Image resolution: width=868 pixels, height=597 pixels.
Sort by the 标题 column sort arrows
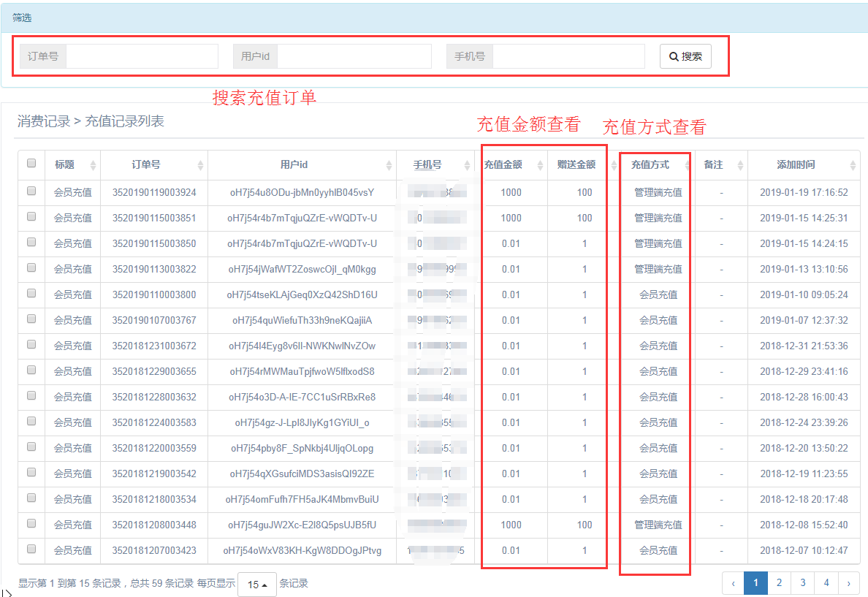[x=93, y=165]
